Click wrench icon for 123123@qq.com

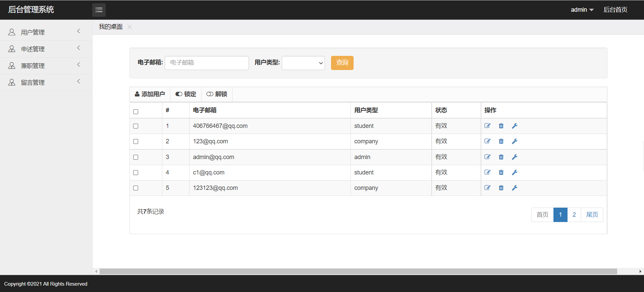click(515, 188)
